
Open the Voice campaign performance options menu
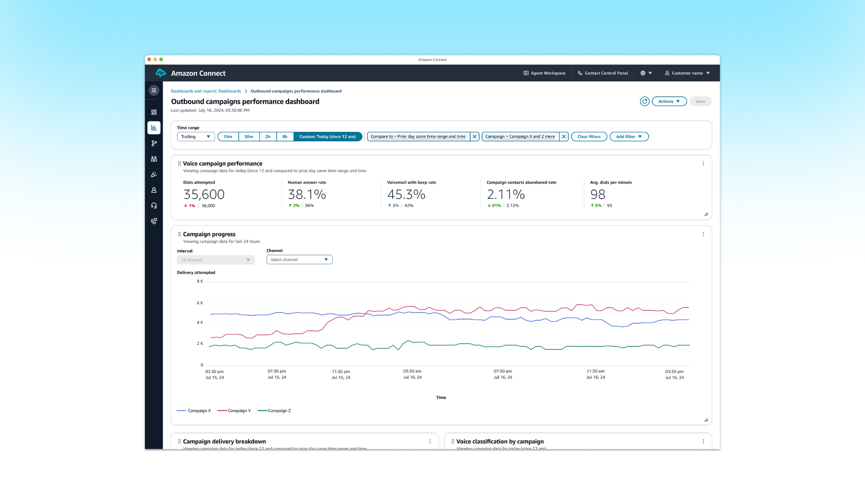703,163
